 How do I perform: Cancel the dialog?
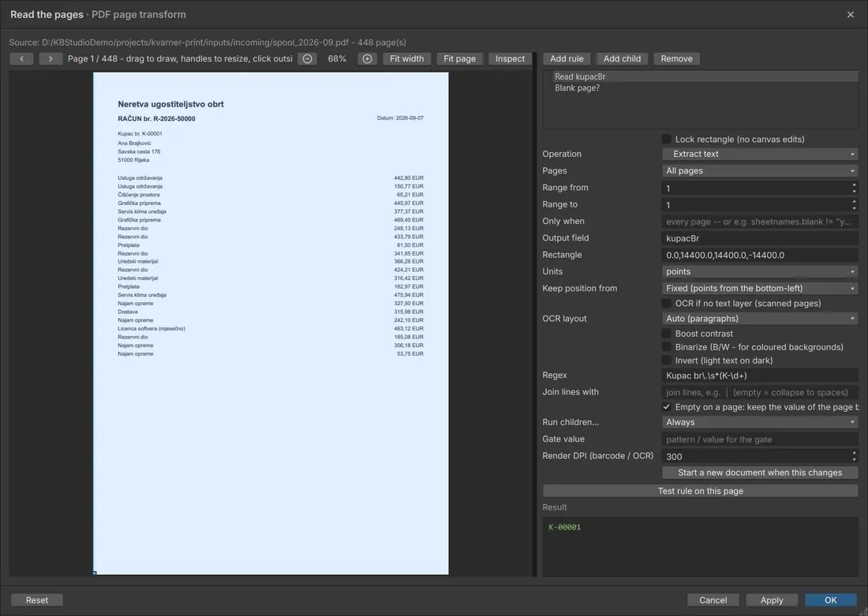[713, 600]
